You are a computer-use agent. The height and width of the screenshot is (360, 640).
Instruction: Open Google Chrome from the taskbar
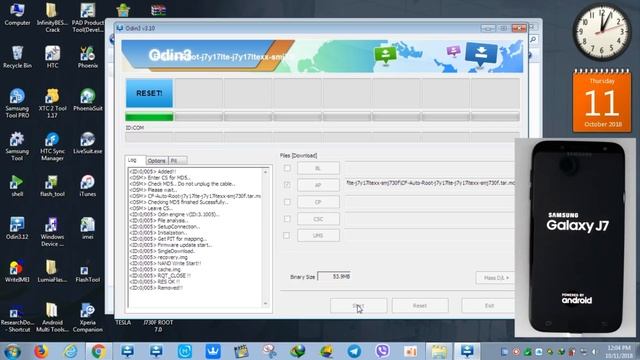tap(98, 351)
